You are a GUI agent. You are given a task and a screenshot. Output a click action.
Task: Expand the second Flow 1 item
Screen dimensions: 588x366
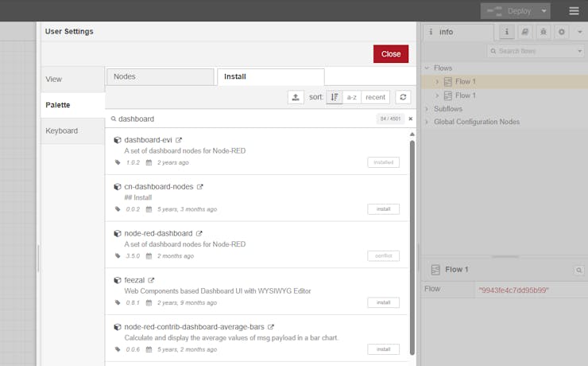pos(437,95)
